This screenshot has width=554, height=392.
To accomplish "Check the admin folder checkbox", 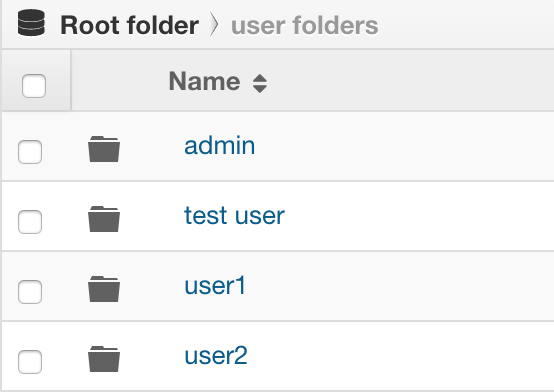I will (x=30, y=152).
